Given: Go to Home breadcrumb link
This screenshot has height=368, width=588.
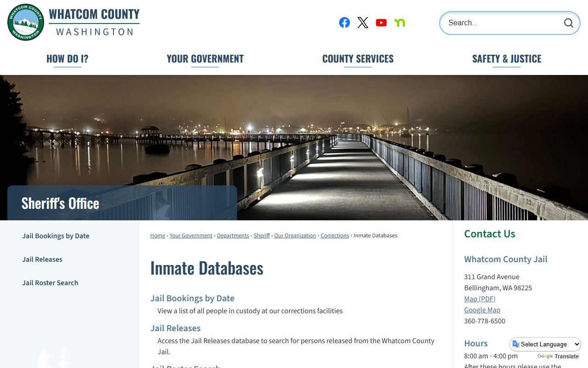Looking at the screenshot, I should pyautogui.click(x=158, y=236).
